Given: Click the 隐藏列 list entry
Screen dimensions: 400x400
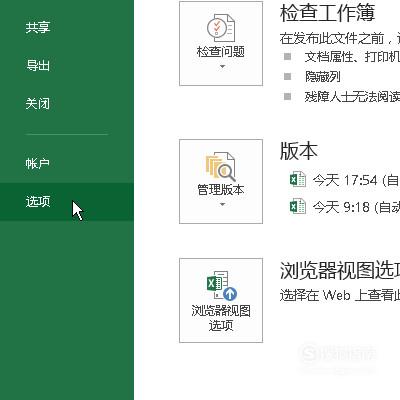Looking at the screenshot, I should tap(323, 77).
